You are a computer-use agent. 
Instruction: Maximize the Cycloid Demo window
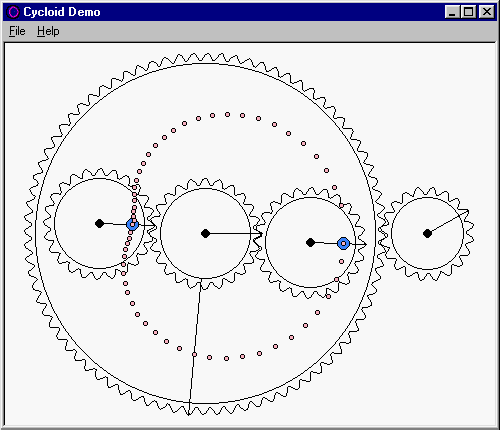[x=468, y=12]
